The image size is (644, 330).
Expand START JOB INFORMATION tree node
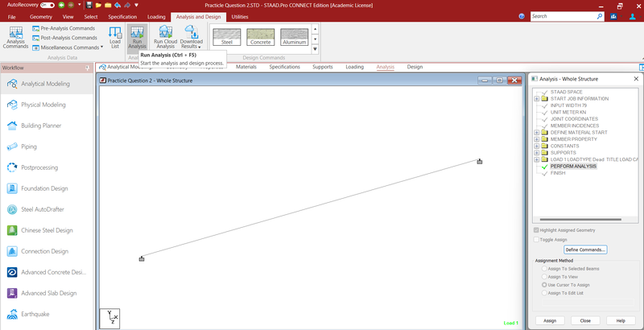coord(537,99)
